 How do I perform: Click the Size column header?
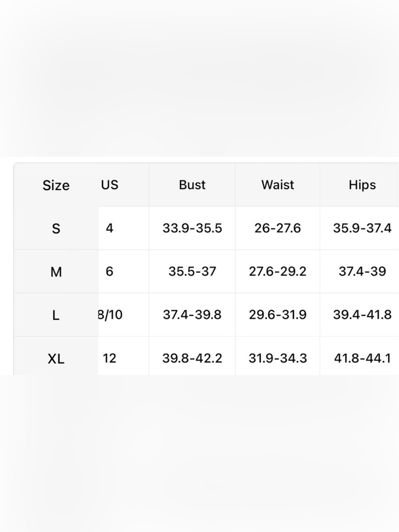click(56, 185)
